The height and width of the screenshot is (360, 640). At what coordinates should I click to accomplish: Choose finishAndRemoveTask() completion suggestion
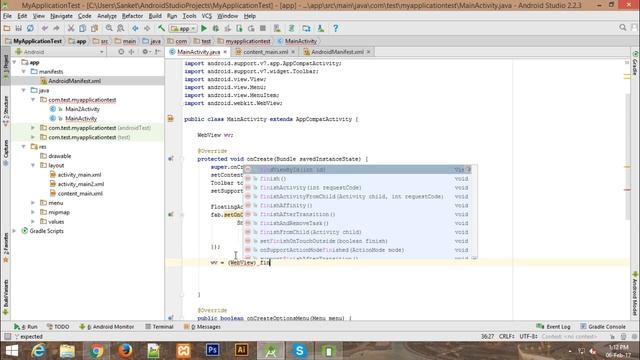[x=357, y=223]
